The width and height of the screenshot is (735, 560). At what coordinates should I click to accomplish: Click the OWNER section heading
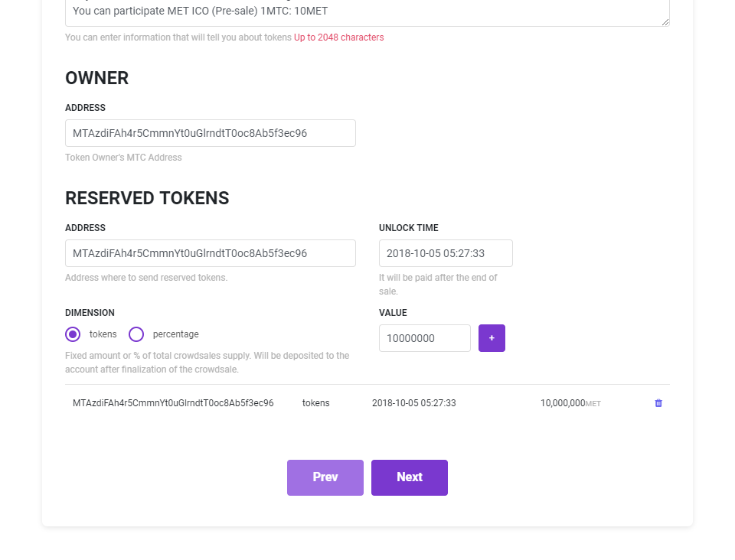tap(96, 78)
